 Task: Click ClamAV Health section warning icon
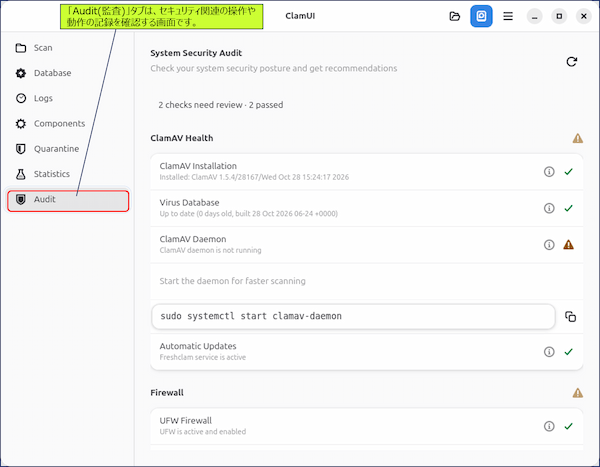(x=578, y=138)
